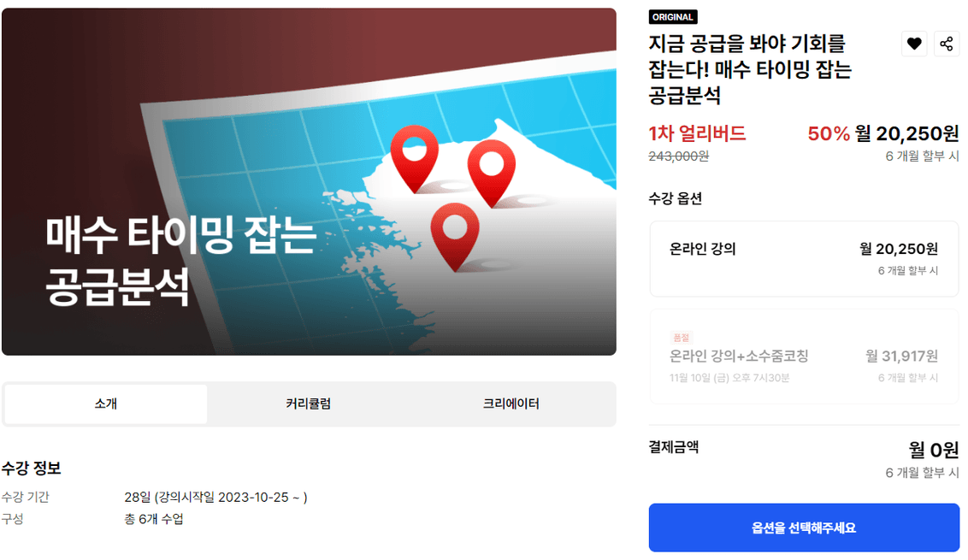Viewport: 968px width, 560px height.
Task: Add course to wishlist with heart icon
Action: click(913, 44)
